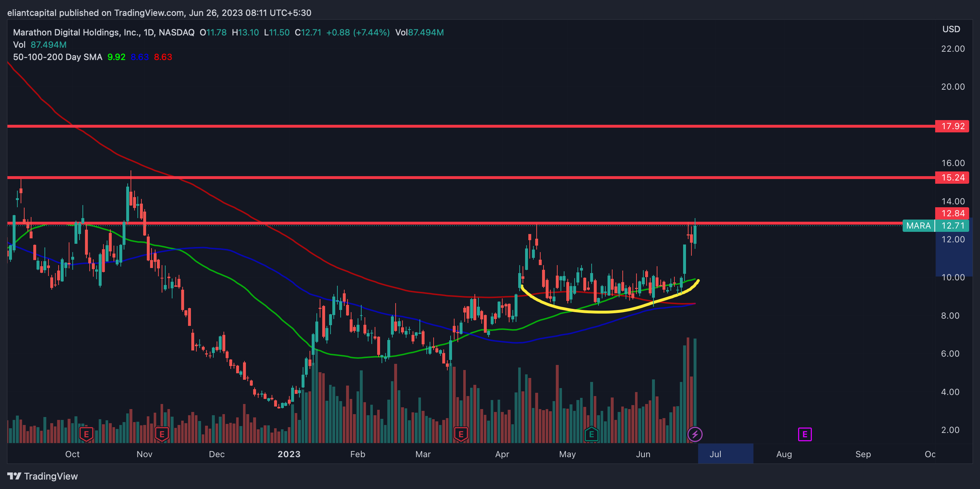Select the 15.24 resistance price label
Viewport: 980px width, 489px height.
[952, 177]
